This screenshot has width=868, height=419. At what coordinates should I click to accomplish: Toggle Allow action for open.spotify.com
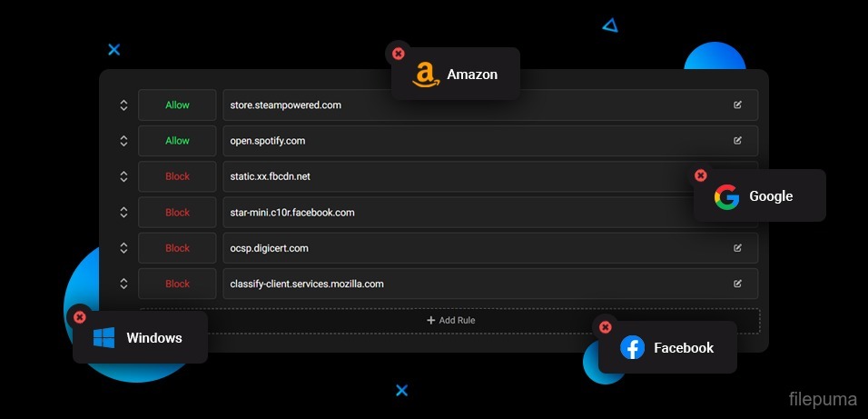pyautogui.click(x=177, y=141)
